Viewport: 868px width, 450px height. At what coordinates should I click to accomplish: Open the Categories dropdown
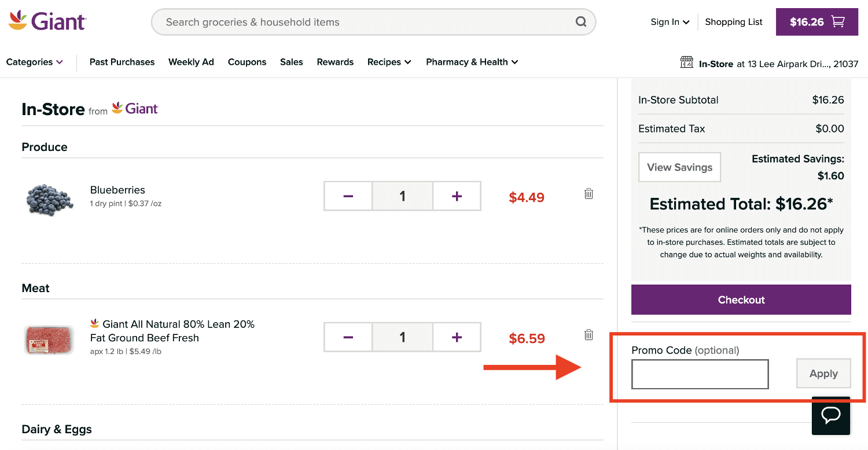point(34,62)
